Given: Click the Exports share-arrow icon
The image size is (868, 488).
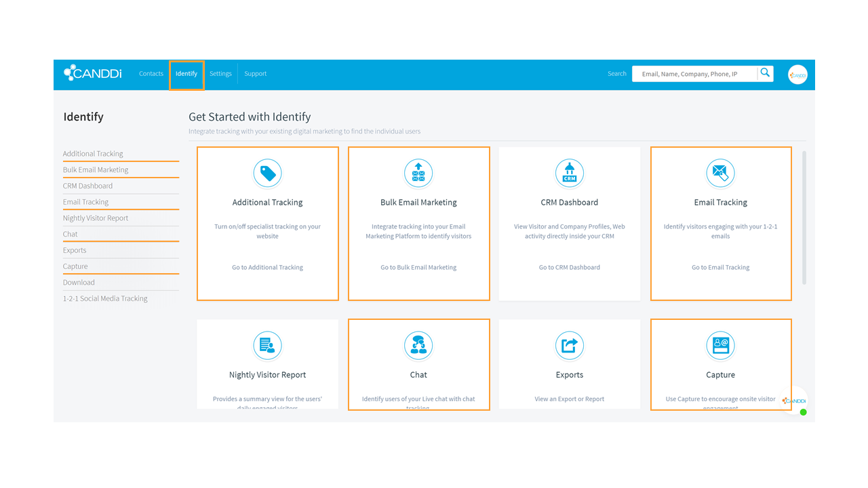Looking at the screenshot, I should point(570,346).
